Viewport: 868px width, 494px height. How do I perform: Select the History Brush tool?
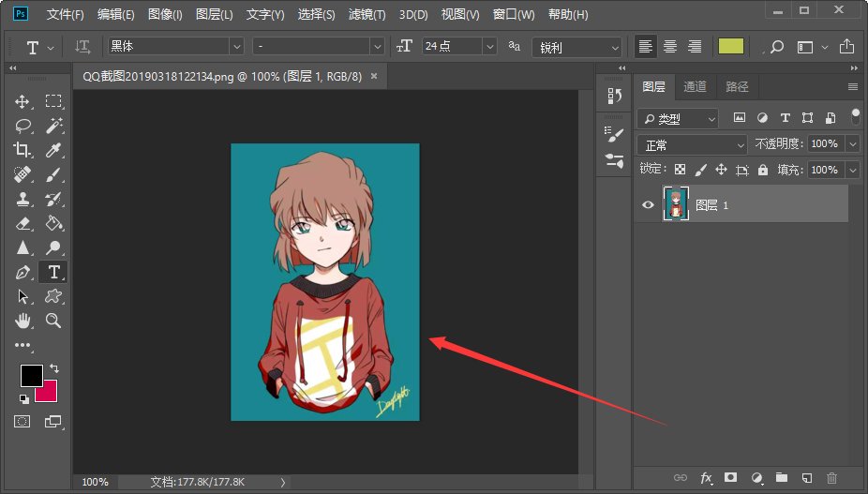coord(53,199)
